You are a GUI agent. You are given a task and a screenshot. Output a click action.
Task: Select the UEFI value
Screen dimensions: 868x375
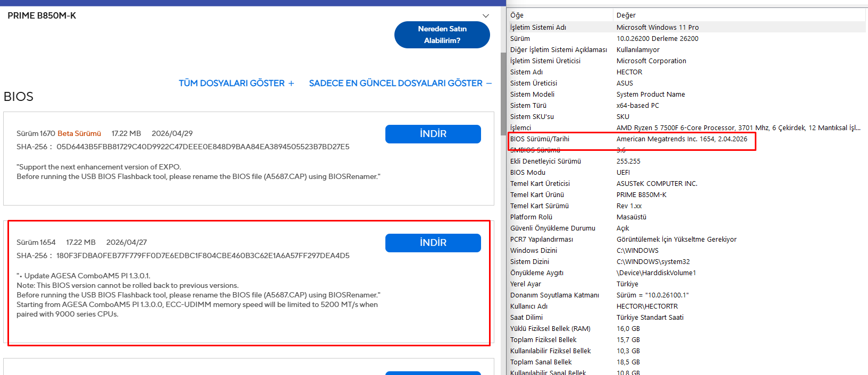tap(623, 172)
